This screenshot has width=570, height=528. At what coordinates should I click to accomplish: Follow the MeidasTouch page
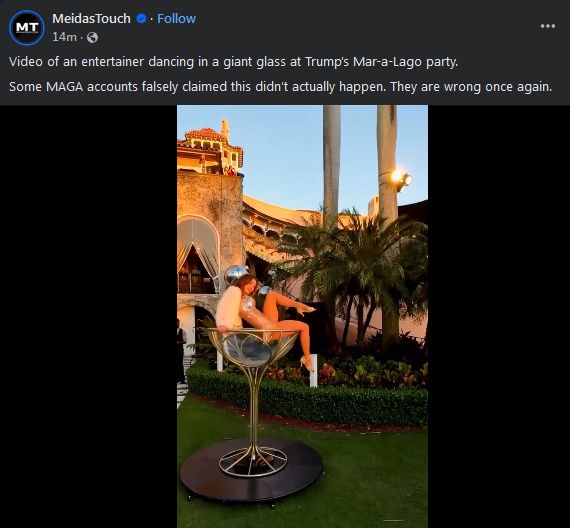pyautogui.click(x=176, y=18)
